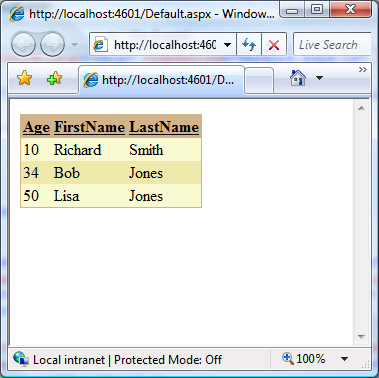
Task: Click the cell with age 10
Action: click(x=37, y=150)
